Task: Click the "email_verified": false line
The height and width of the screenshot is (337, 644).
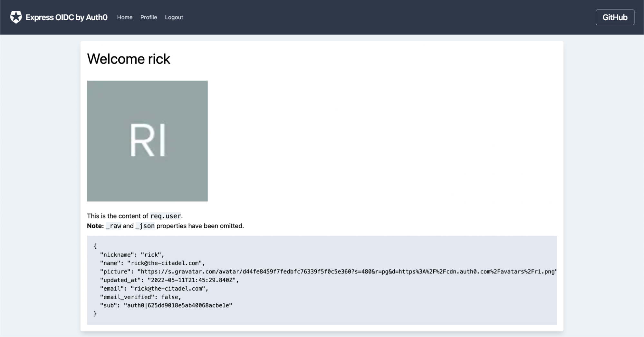Action: 140,297
